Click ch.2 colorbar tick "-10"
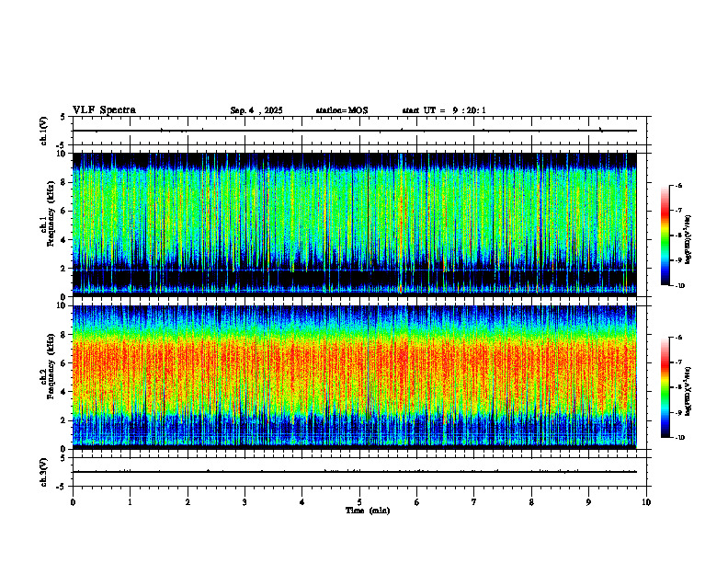The height and width of the screenshot is (563, 728). (x=679, y=438)
